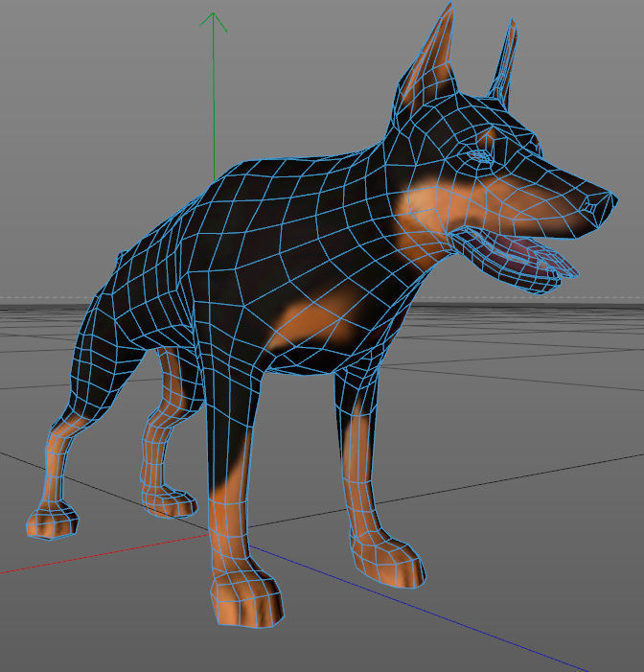Screen dimensions: 644x672
Task: Select the dog's taller near-side ear
Action: [x=426, y=64]
